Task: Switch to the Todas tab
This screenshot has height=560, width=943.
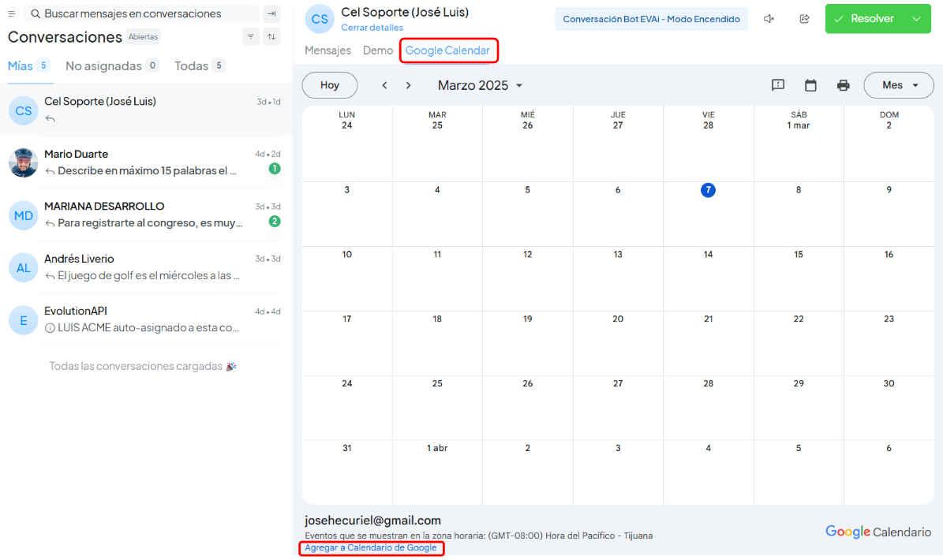Action: (x=200, y=66)
